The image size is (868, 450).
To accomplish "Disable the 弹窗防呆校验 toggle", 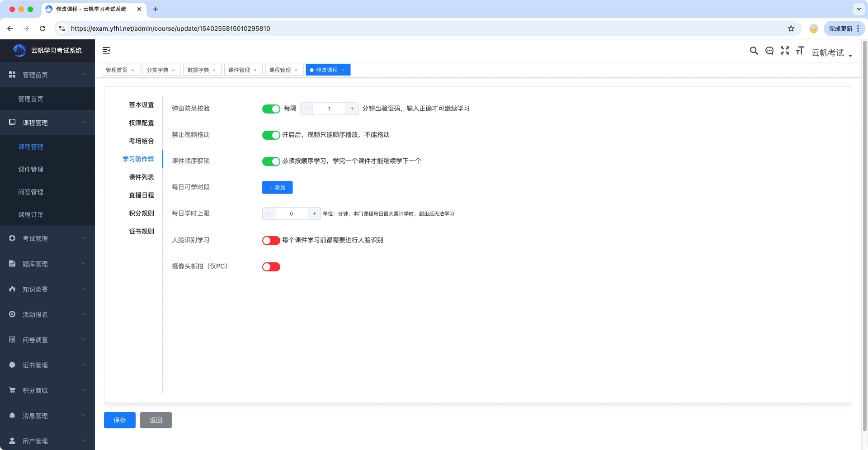I will 271,109.
